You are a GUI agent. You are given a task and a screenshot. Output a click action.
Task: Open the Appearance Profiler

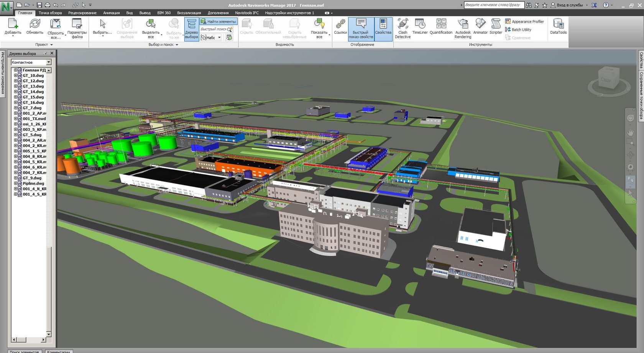[x=524, y=21]
